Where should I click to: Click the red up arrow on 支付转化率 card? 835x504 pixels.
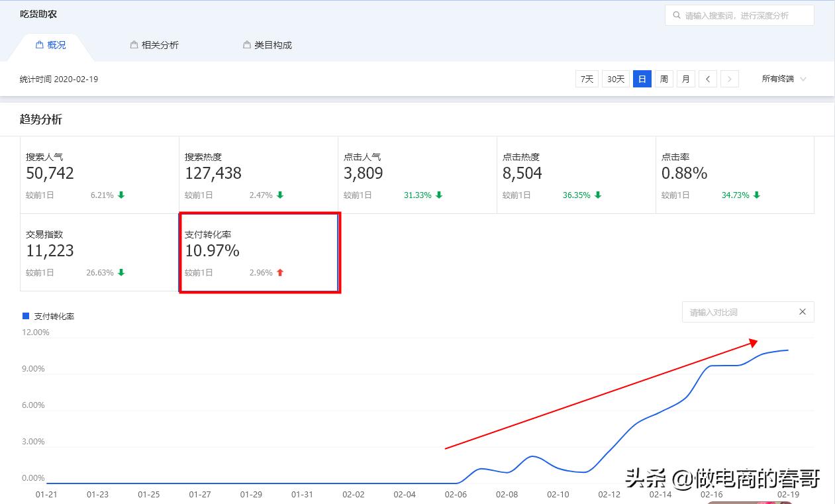[x=280, y=272]
